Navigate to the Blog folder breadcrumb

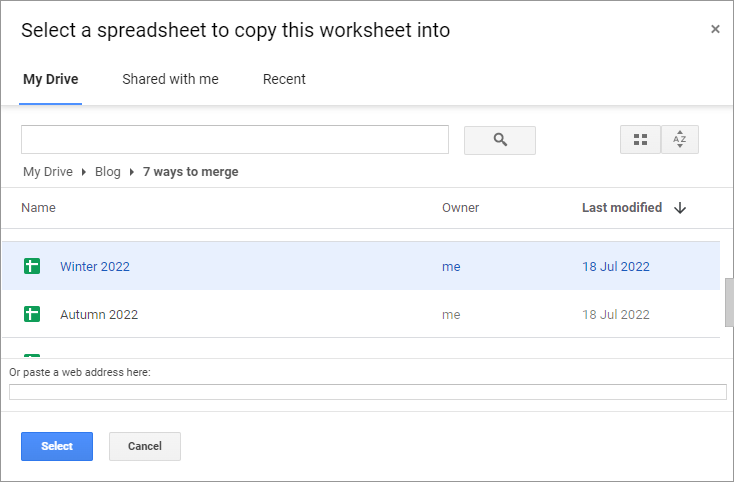[107, 172]
